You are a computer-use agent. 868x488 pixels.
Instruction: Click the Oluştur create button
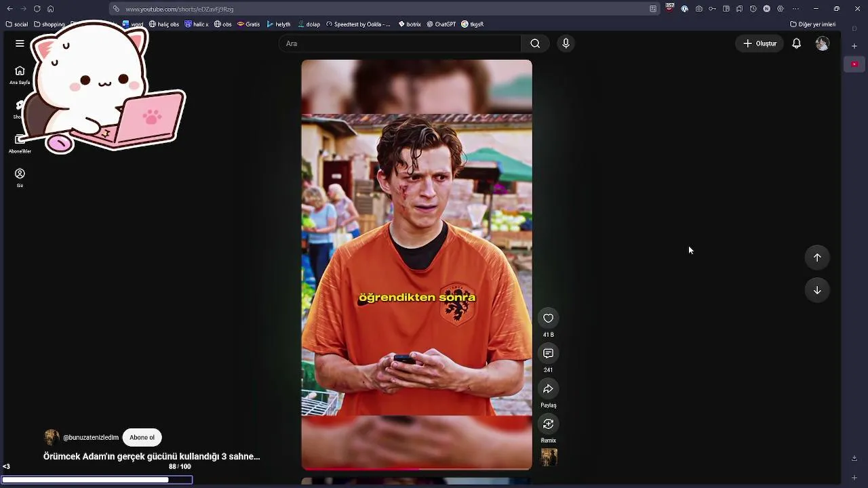click(x=759, y=43)
